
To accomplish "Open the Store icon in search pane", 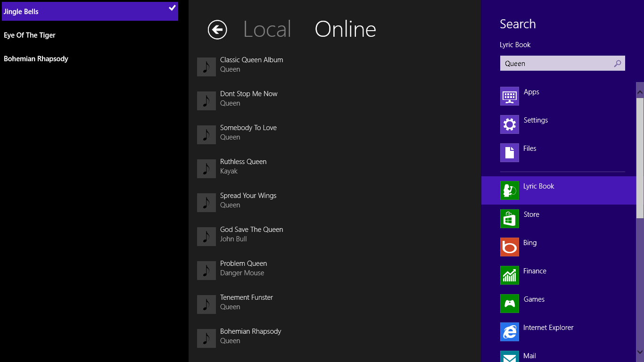I will pos(509,219).
